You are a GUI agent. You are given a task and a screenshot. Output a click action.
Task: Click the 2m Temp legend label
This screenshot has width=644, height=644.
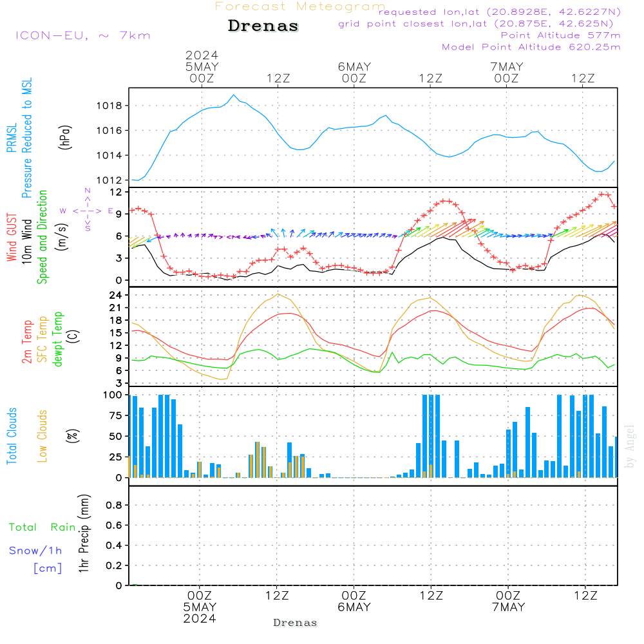(x=26, y=342)
